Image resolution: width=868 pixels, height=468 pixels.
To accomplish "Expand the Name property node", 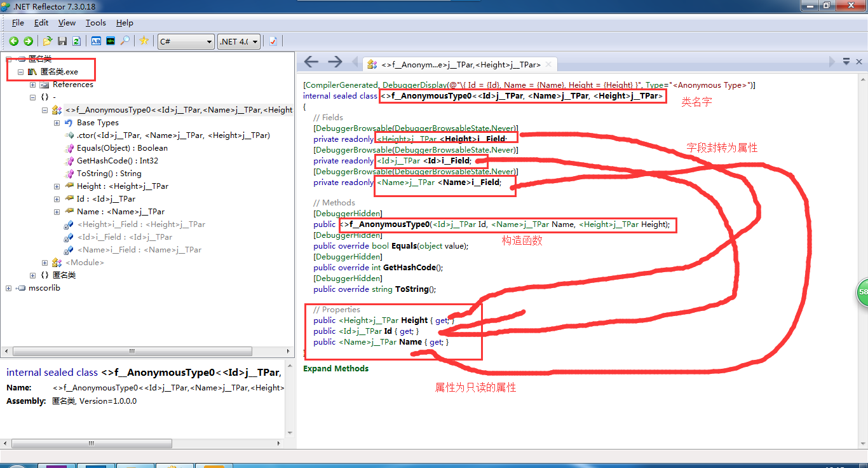I will tap(57, 212).
